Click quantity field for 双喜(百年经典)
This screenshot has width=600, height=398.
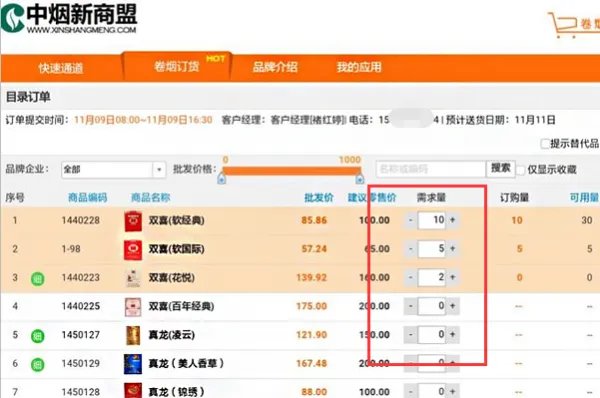(x=432, y=306)
